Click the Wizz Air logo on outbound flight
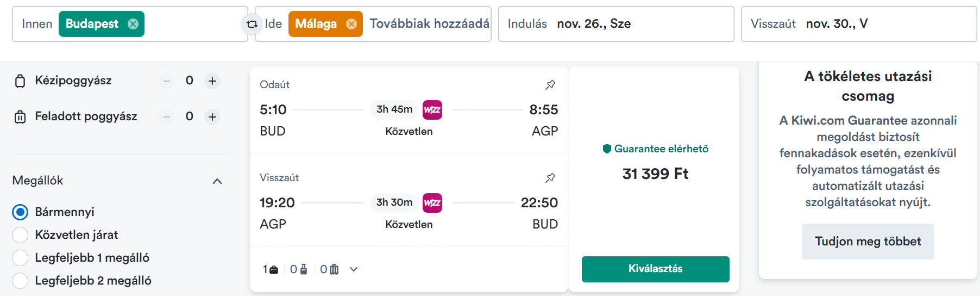This screenshot has height=296, width=980. (432, 110)
